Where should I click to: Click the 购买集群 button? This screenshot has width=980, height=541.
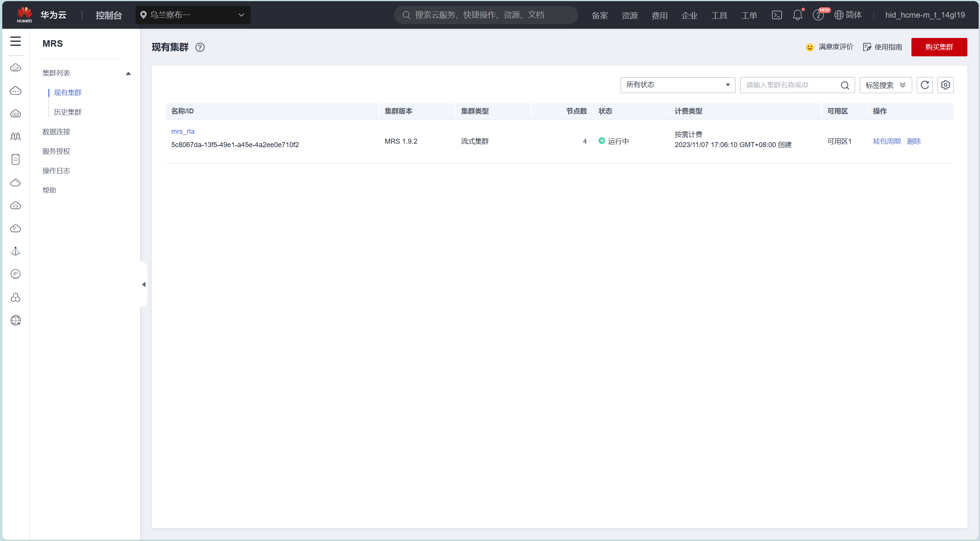939,47
